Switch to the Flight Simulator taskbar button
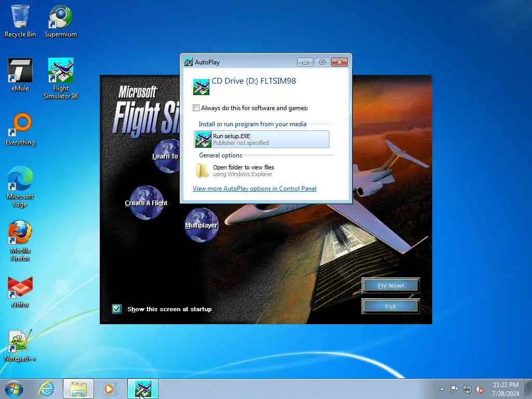This screenshot has height=399, width=532. [143, 389]
